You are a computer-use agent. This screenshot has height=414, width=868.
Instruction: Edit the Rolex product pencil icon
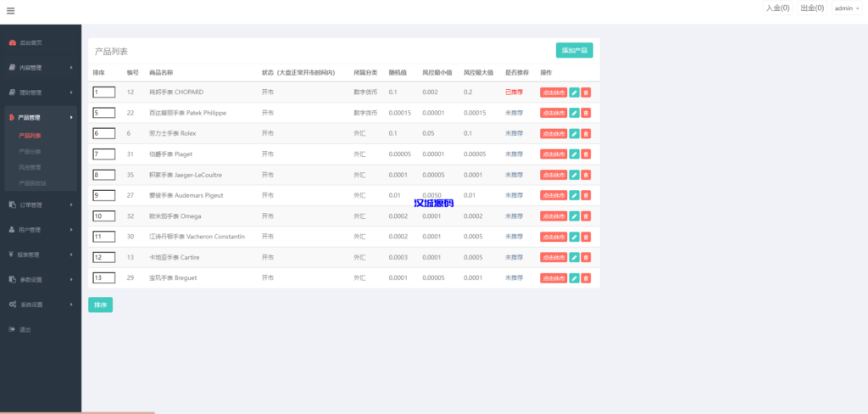click(x=575, y=133)
